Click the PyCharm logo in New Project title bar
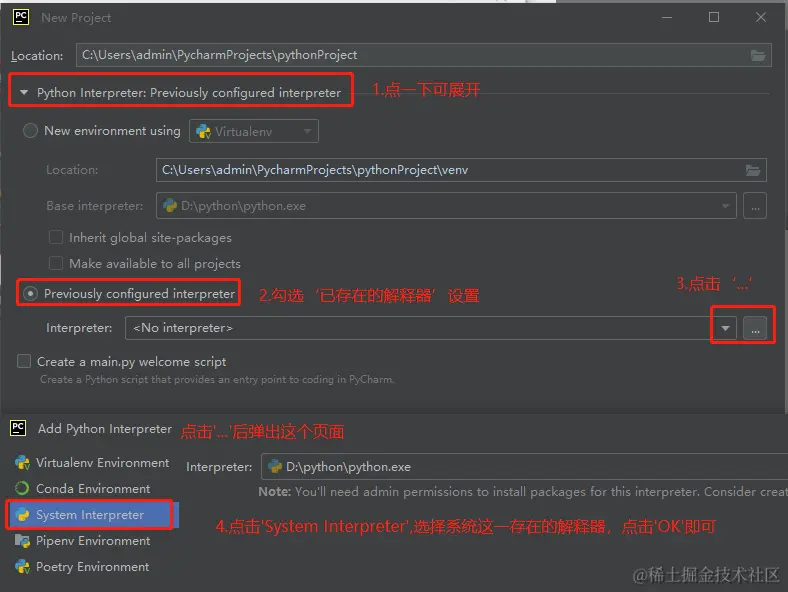 (x=21, y=17)
